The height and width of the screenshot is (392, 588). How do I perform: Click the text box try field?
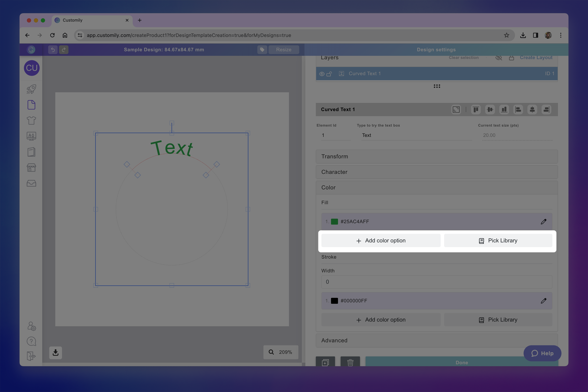(417, 135)
